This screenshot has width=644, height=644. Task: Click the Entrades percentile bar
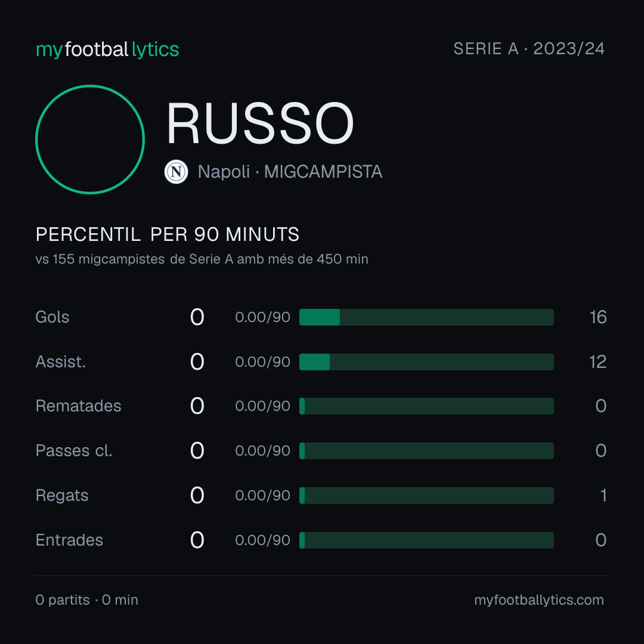[x=426, y=540]
